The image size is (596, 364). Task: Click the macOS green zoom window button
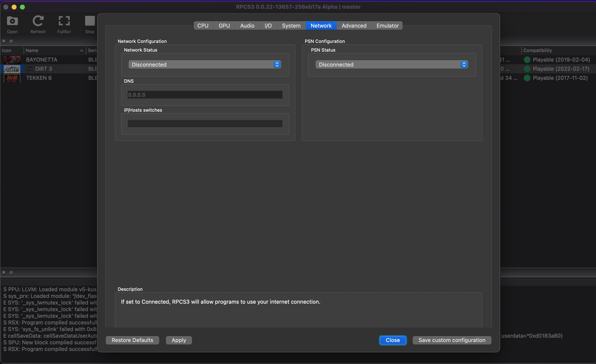tap(22, 7)
